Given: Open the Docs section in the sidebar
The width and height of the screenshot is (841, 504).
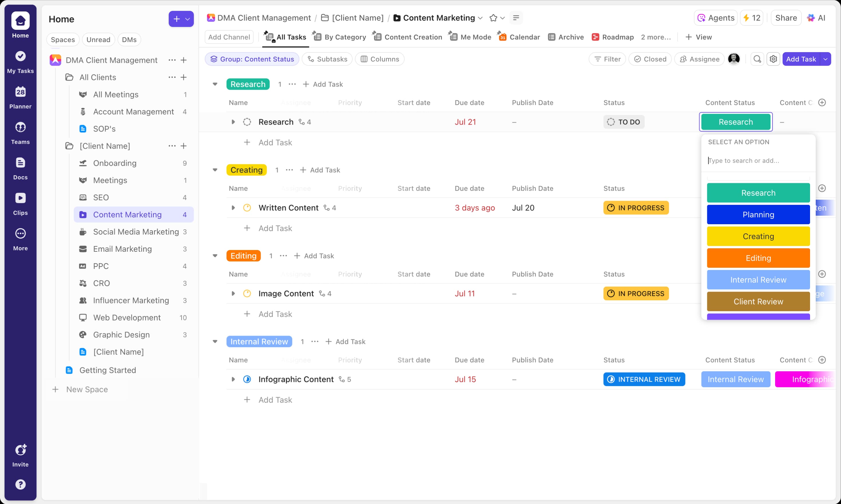Looking at the screenshot, I should (20, 168).
